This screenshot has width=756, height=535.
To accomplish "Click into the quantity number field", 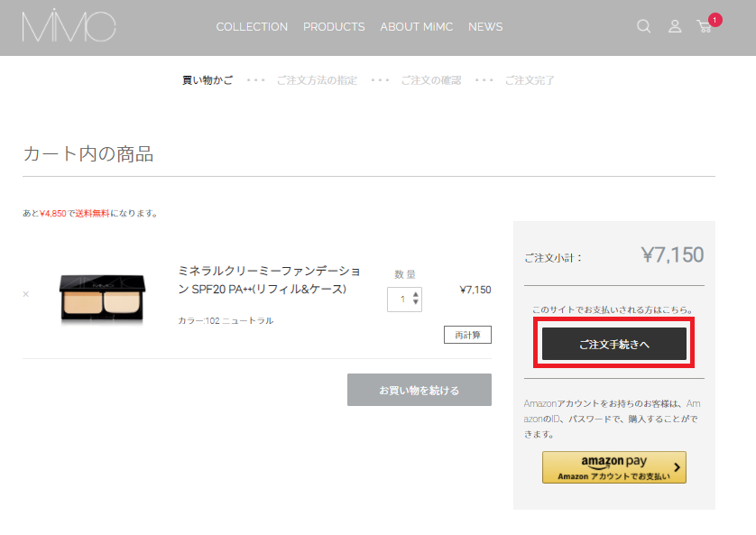I will click(401, 299).
